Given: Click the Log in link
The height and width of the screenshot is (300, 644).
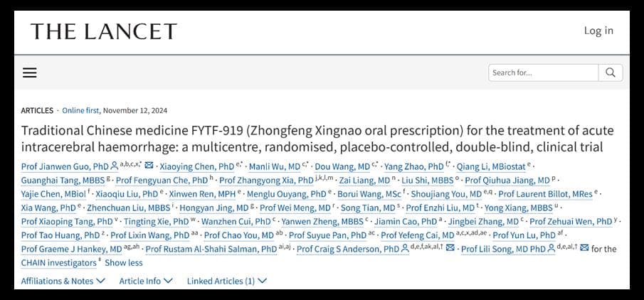Looking at the screenshot, I should tap(598, 31).
